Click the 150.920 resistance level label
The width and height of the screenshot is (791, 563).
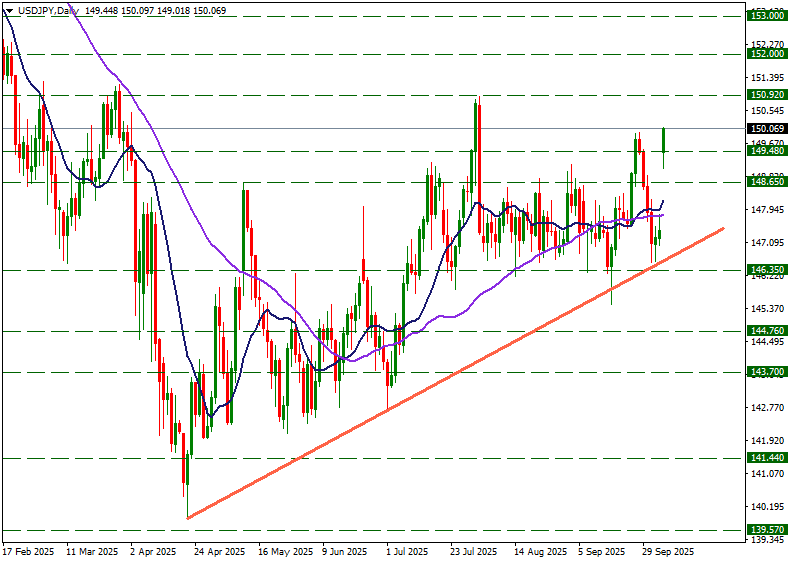point(766,95)
